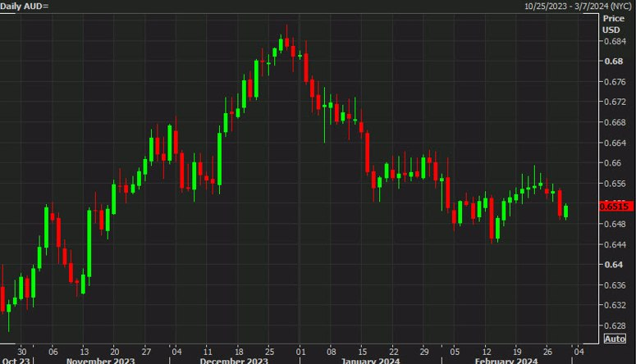
Task: Select the Daily AUD= chart title
Action: tap(25, 7)
